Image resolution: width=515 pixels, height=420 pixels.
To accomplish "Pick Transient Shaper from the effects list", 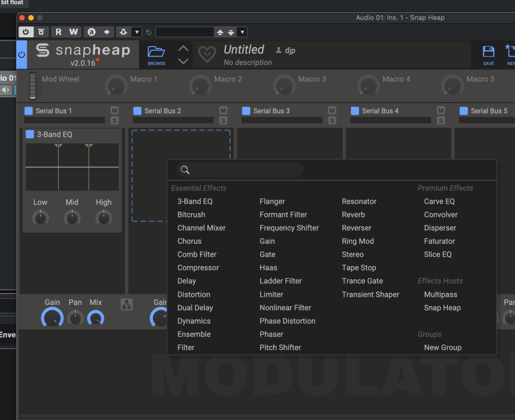I will click(371, 295).
